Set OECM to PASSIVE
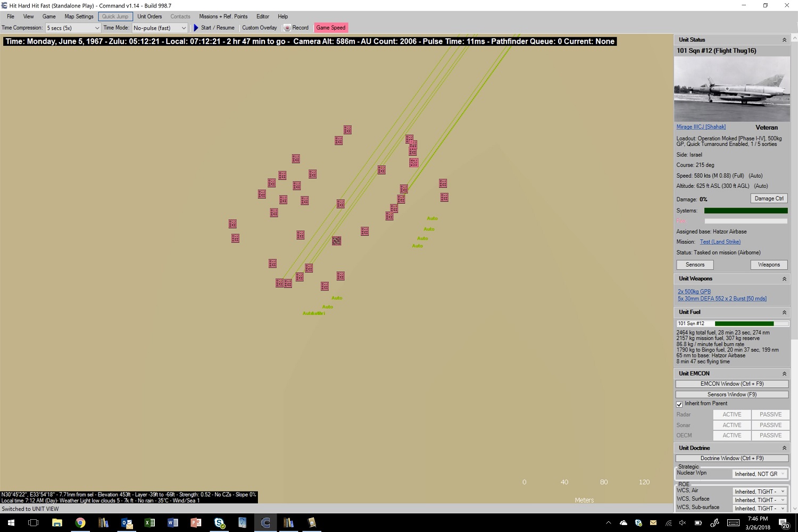The image size is (798, 532). (770, 435)
